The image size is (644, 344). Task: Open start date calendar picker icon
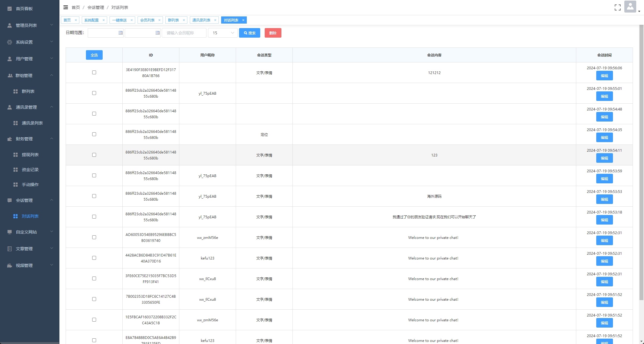click(x=121, y=33)
